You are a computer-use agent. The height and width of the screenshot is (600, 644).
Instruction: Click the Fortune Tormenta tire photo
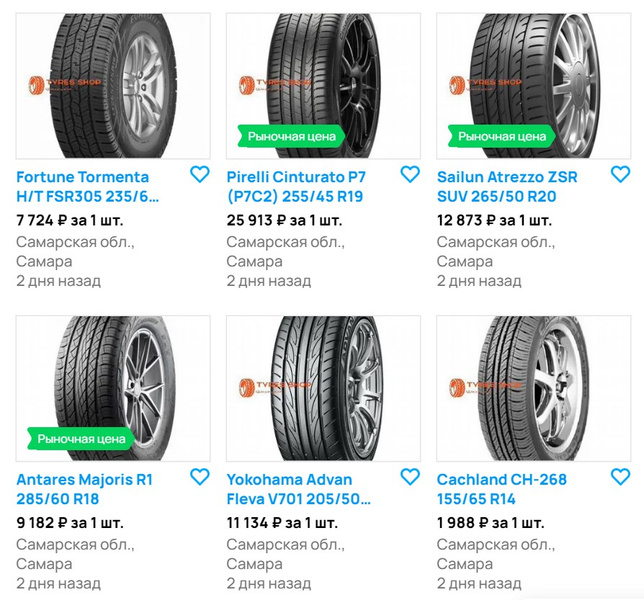pyautogui.click(x=113, y=85)
